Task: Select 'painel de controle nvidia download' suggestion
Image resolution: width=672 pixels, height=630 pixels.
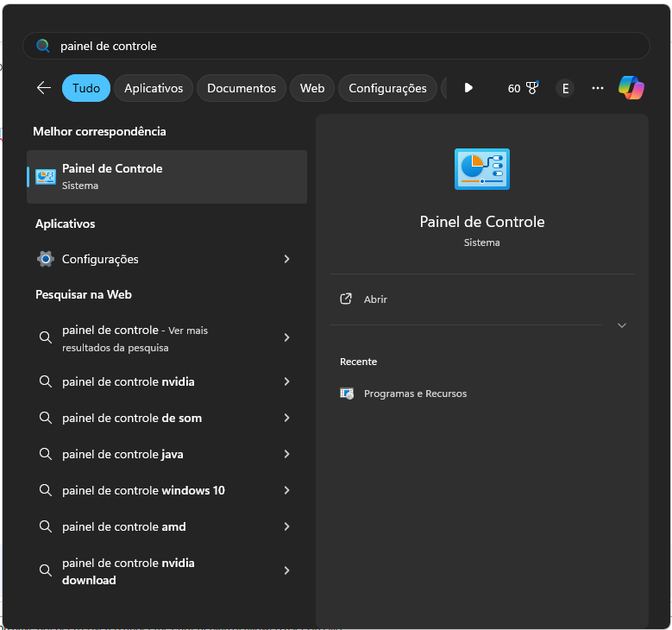Action: (x=166, y=570)
